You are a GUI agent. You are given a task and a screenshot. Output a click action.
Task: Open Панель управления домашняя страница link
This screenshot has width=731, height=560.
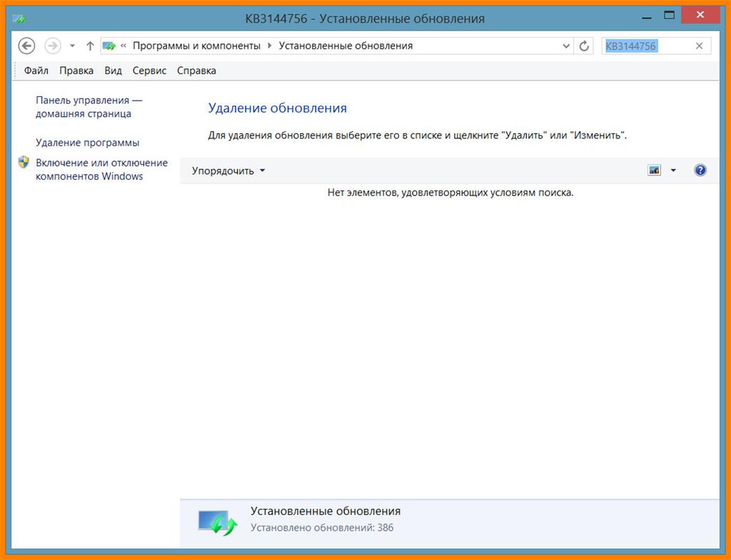pyautogui.click(x=89, y=107)
